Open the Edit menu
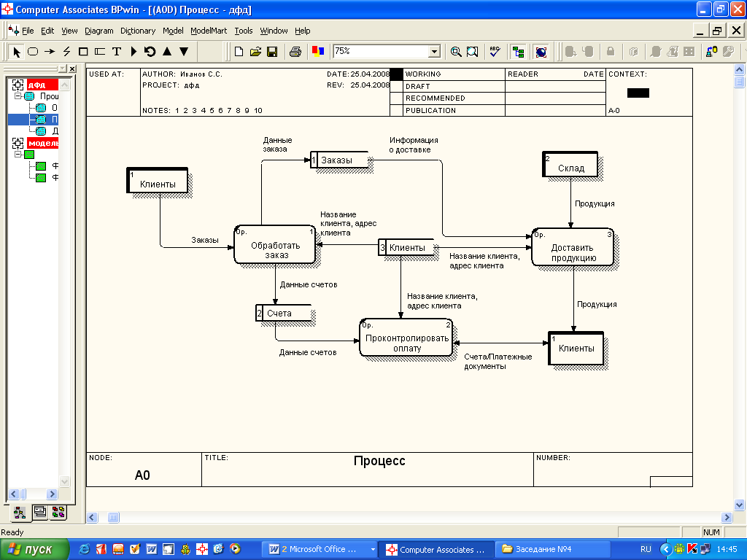 tap(47, 31)
